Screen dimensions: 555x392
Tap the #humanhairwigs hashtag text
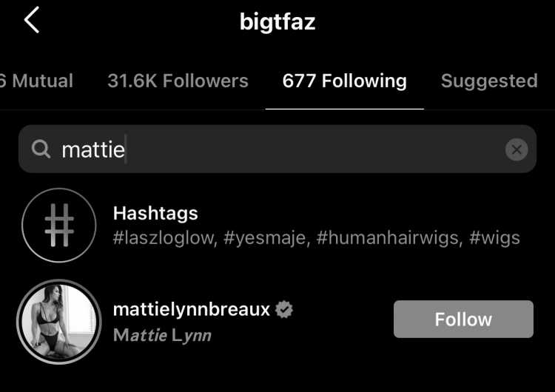[x=390, y=237]
